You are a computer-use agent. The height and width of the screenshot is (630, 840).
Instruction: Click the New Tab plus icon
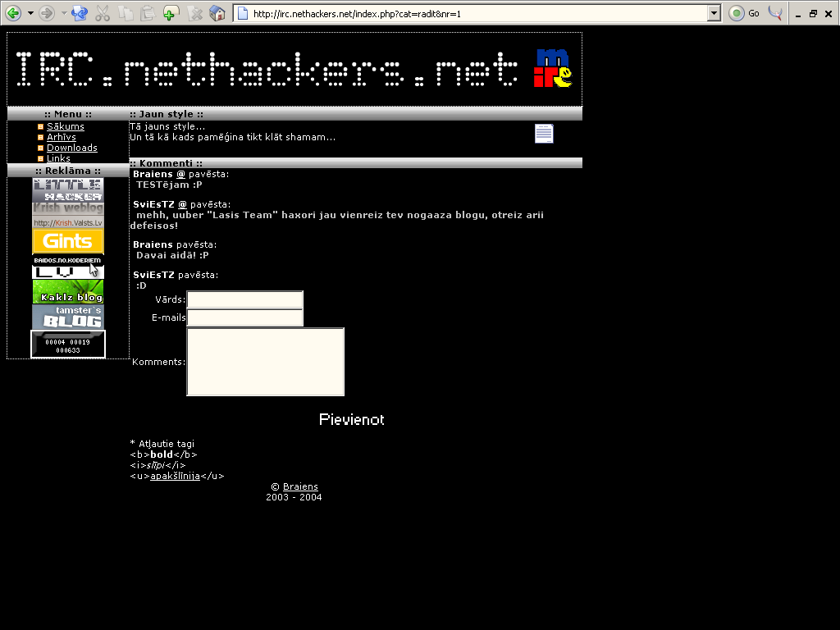(171, 13)
